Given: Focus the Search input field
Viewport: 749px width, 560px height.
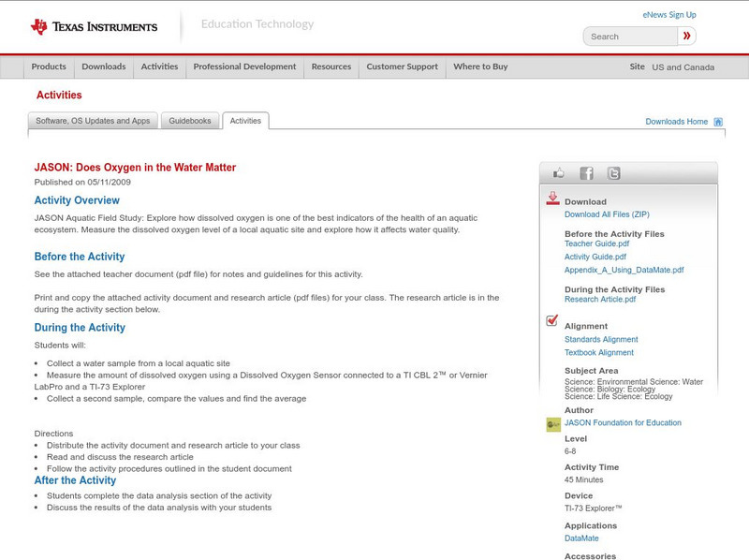Looking at the screenshot, I should [630, 37].
